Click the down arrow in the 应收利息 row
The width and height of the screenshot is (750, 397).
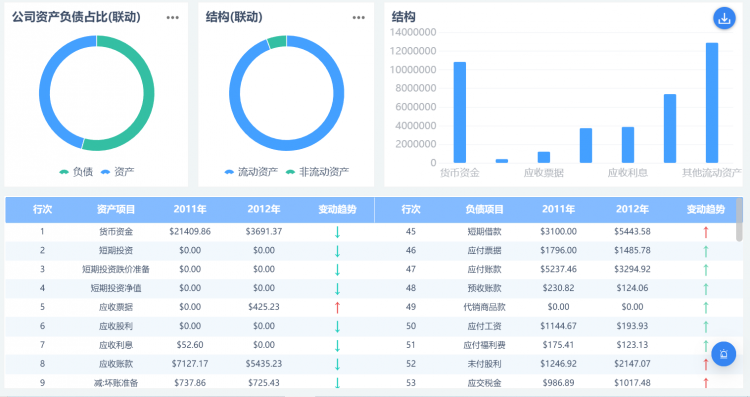pyautogui.click(x=337, y=345)
